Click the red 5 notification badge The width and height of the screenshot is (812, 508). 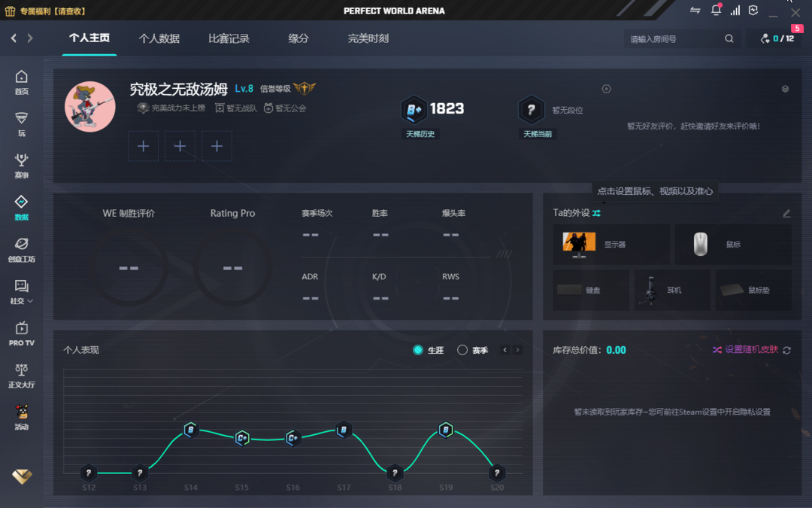797,29
